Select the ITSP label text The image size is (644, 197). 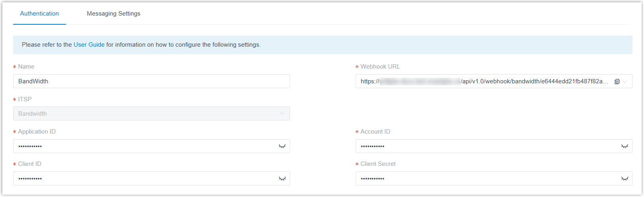click(25, 99)
